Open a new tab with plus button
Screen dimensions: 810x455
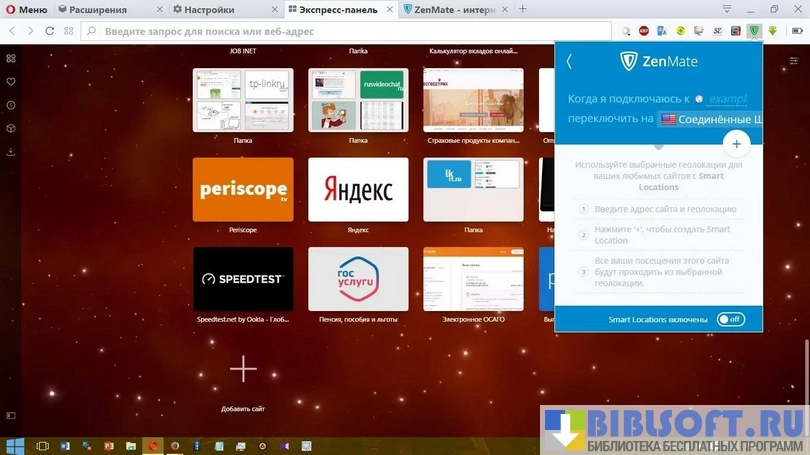(x=522, y=9)
